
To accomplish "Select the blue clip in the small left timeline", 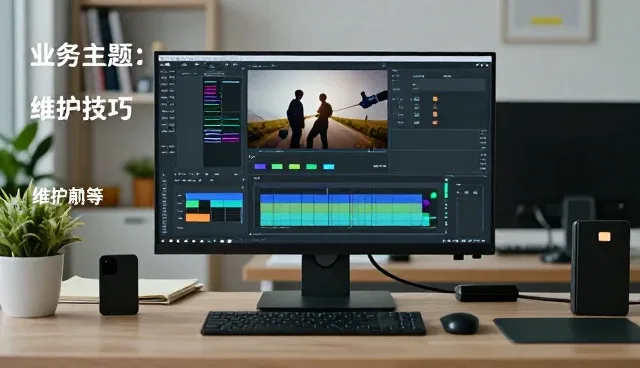I will click(x=214, y=197).
